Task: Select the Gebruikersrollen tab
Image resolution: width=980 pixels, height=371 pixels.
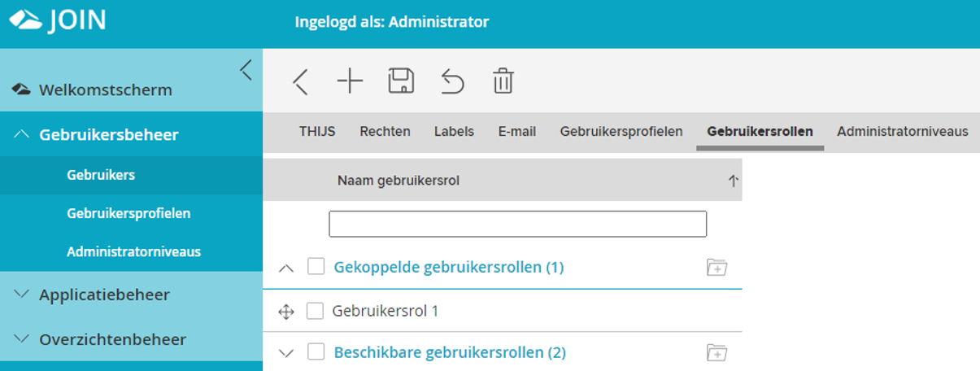Action: [x=760, y=131]
